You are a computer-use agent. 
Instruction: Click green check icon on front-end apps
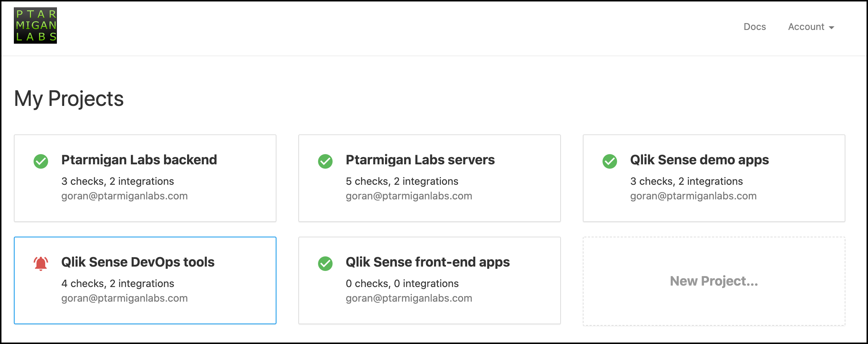[325, 263]
